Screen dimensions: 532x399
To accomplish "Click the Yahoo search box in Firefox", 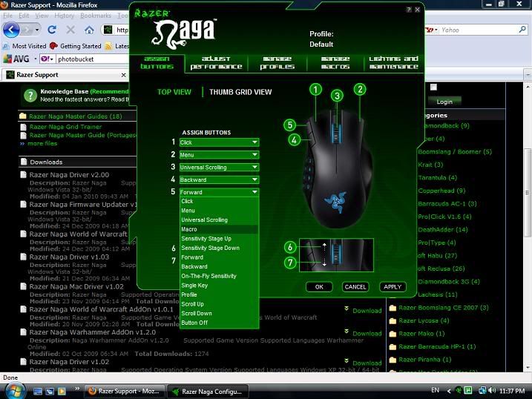I will [475, 30].
